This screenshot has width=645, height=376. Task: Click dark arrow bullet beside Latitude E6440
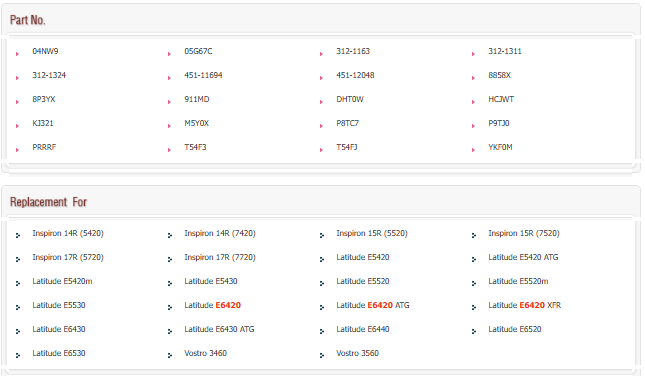tap(322, 331)
